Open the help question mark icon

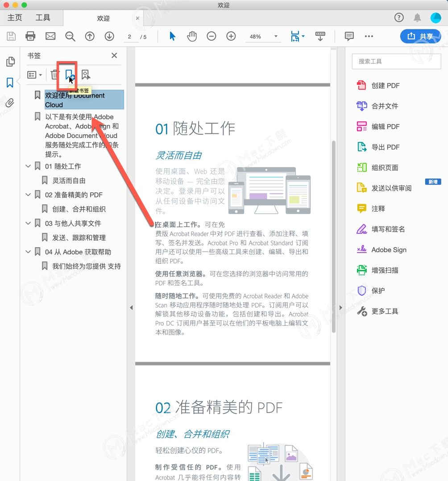(399, 17)
